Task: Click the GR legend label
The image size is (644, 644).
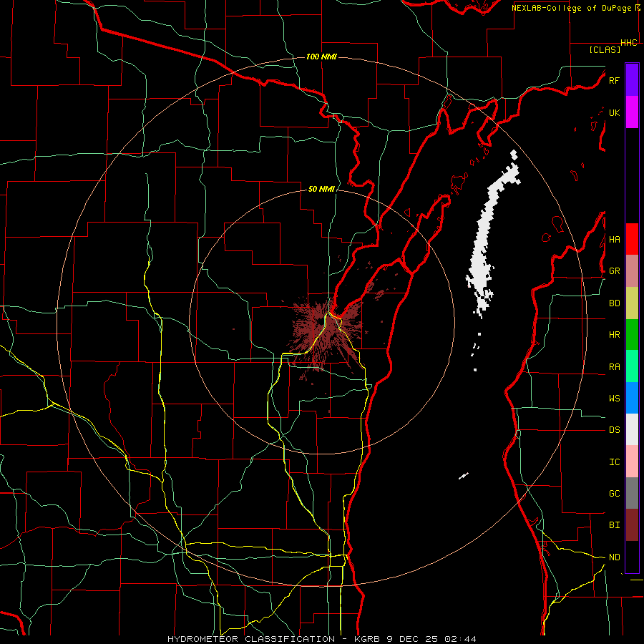Action: point(614,271)
